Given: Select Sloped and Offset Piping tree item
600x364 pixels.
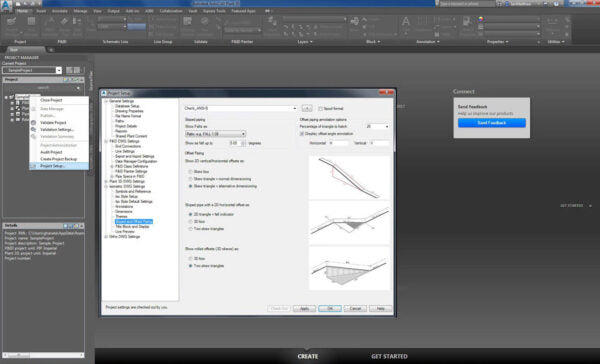Looking at the screenshot, I should click(x=134, y=222).
